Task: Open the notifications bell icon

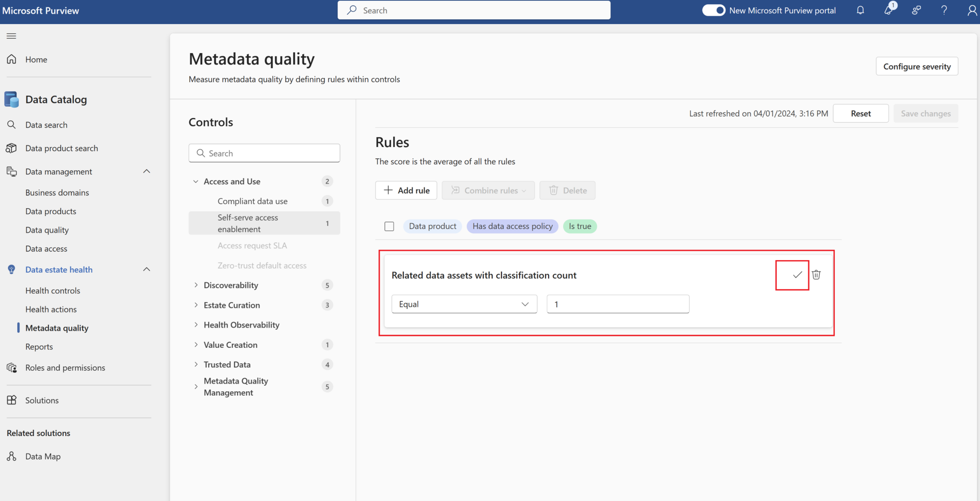Action: click(x=860, y=10)
